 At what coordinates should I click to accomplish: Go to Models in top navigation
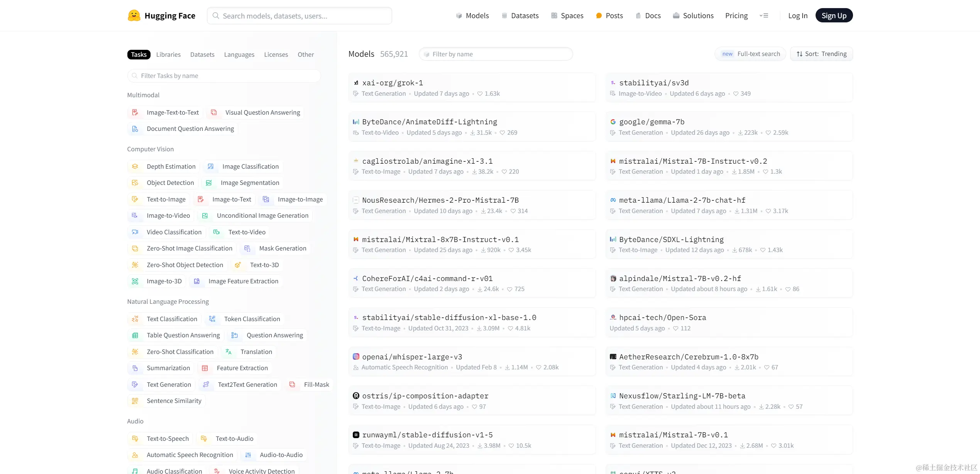pos(472,15)
